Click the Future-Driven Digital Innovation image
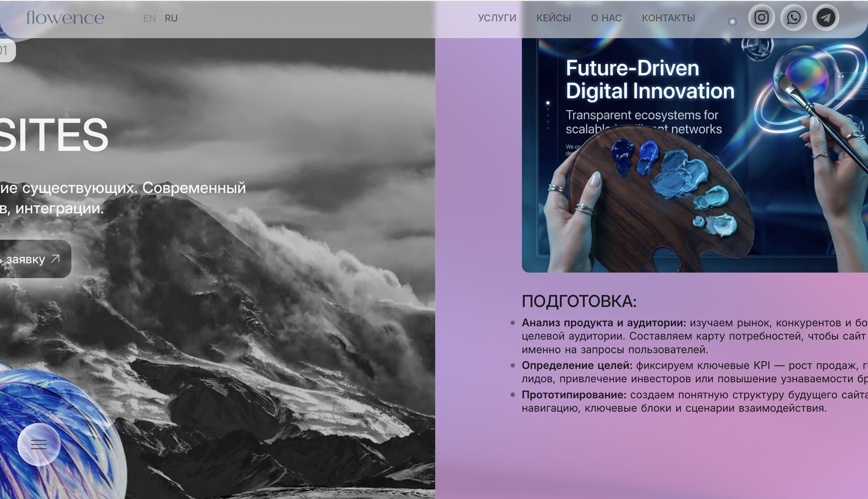Image resolution: width=868 pixels, height=499 pixels. (695, 155)
